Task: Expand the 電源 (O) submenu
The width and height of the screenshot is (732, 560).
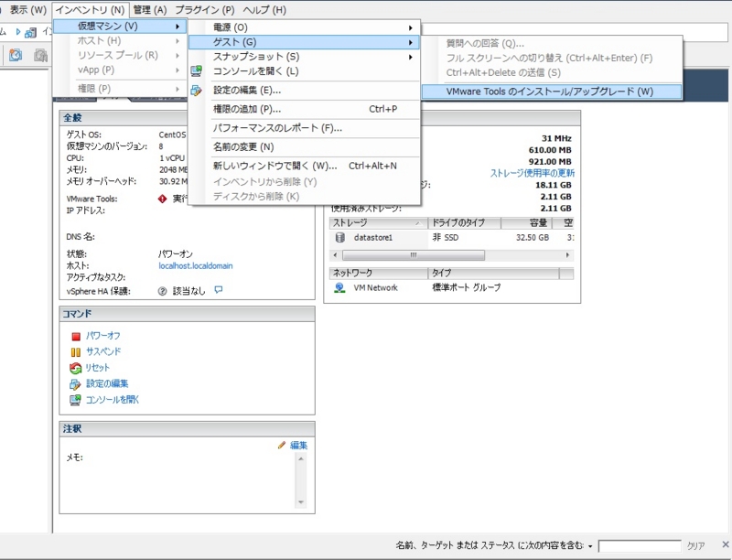Action: 305,27
